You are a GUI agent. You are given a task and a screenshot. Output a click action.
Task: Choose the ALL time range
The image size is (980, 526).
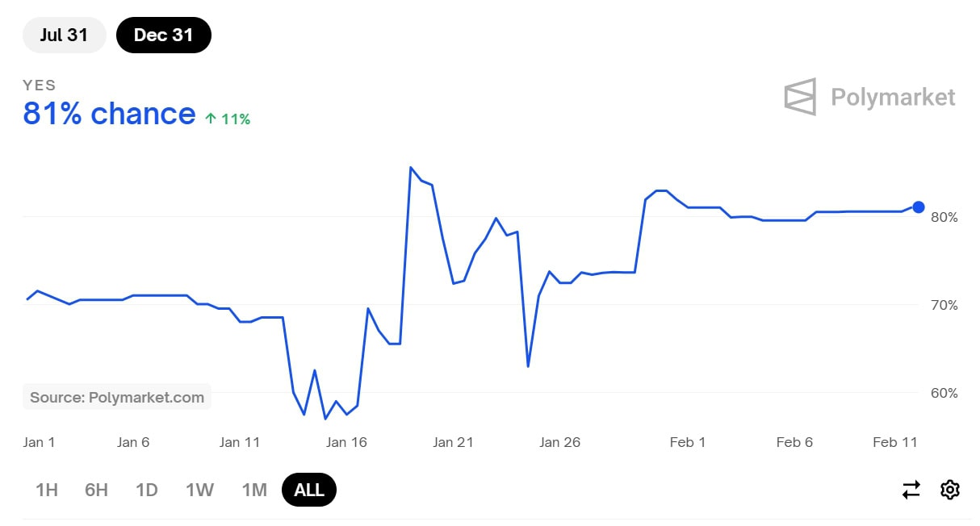[x=309, y=490]
